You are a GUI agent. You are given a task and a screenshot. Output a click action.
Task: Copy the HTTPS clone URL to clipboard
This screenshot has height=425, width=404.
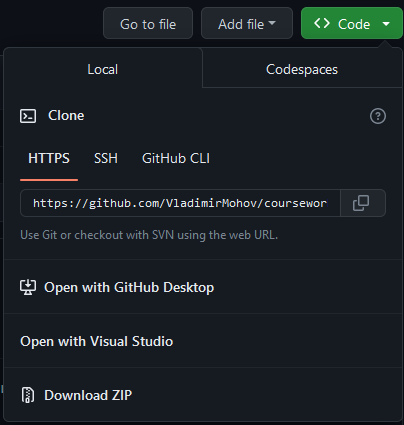[363, 203]
